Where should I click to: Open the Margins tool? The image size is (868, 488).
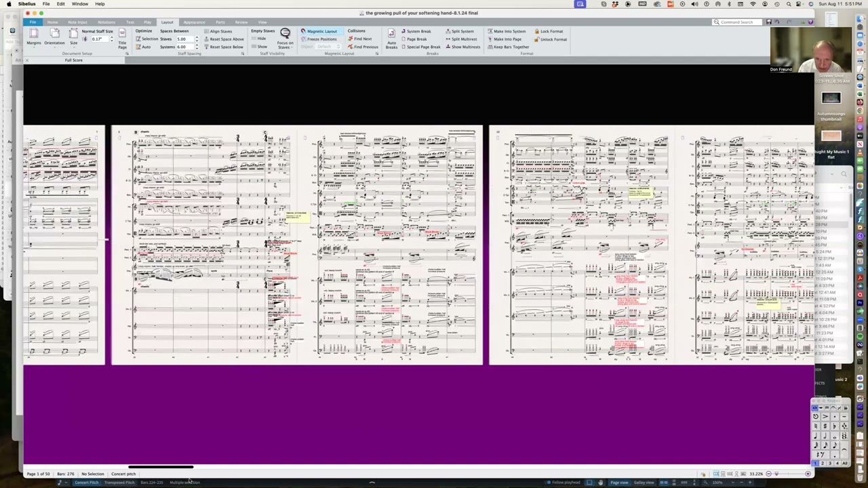coord(33,37)
